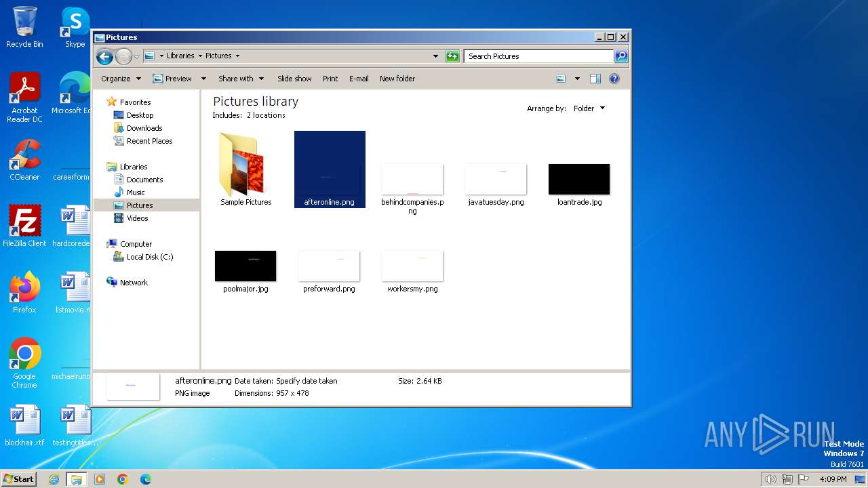Select the loantrade.jpg thumbnail
The image size is (868, 488).
[579, 180]
